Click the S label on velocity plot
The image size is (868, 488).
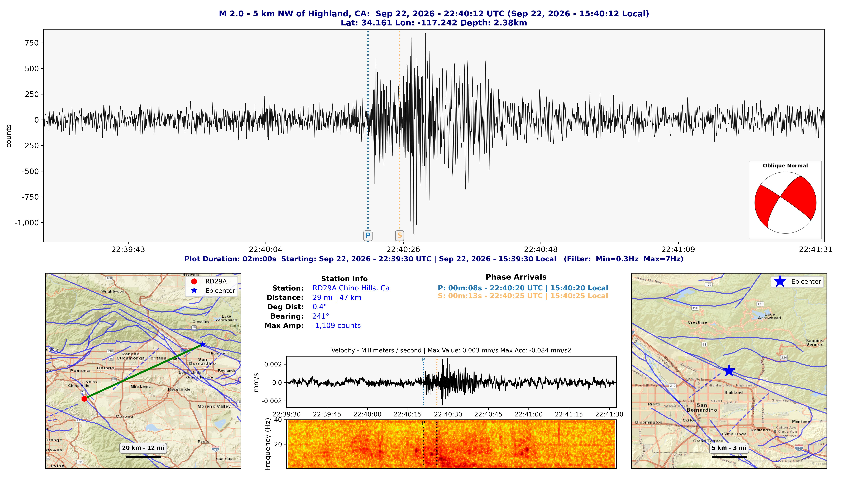point(437,360)
